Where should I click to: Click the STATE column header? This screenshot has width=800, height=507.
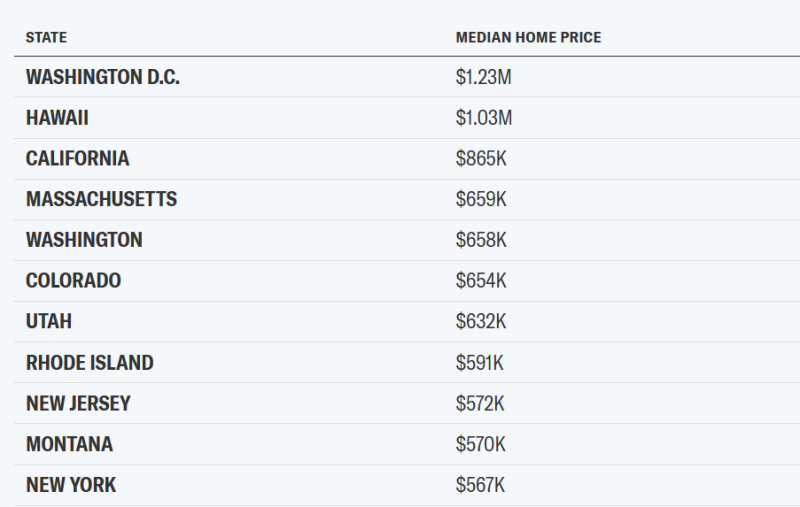click(x=46, y=38)
